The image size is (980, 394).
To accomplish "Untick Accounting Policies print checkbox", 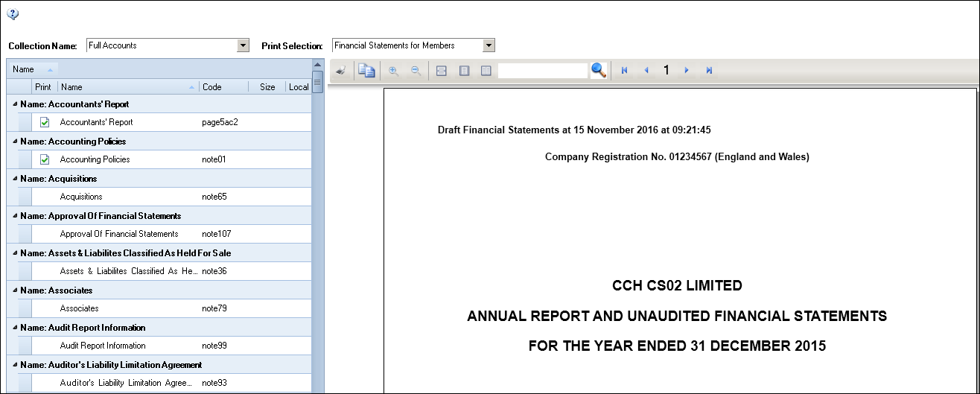I will tap(45, 159).
